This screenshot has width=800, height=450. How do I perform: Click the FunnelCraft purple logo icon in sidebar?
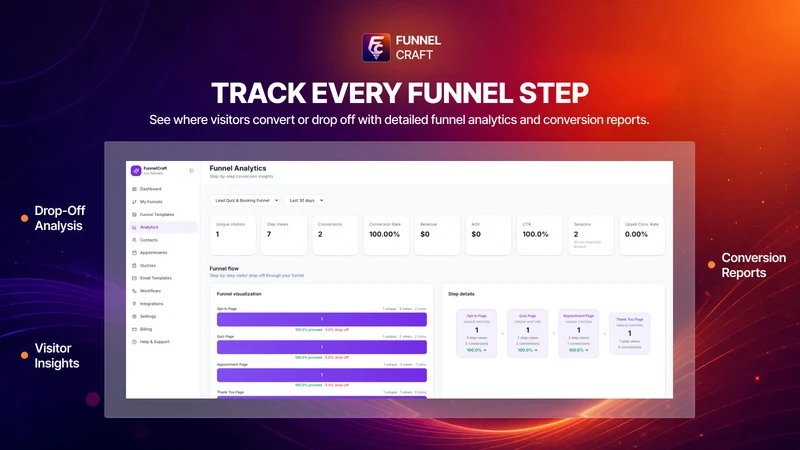[x=136, y=170]
